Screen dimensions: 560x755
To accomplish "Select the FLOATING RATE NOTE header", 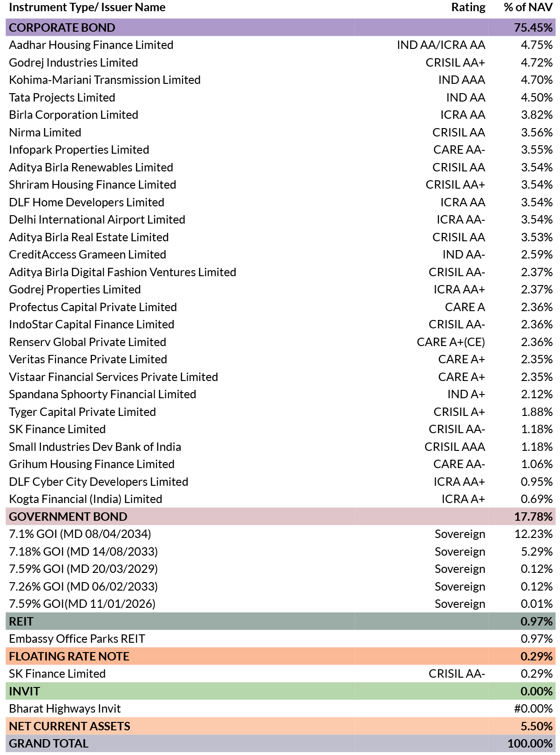I will click(x=280, y=656).
